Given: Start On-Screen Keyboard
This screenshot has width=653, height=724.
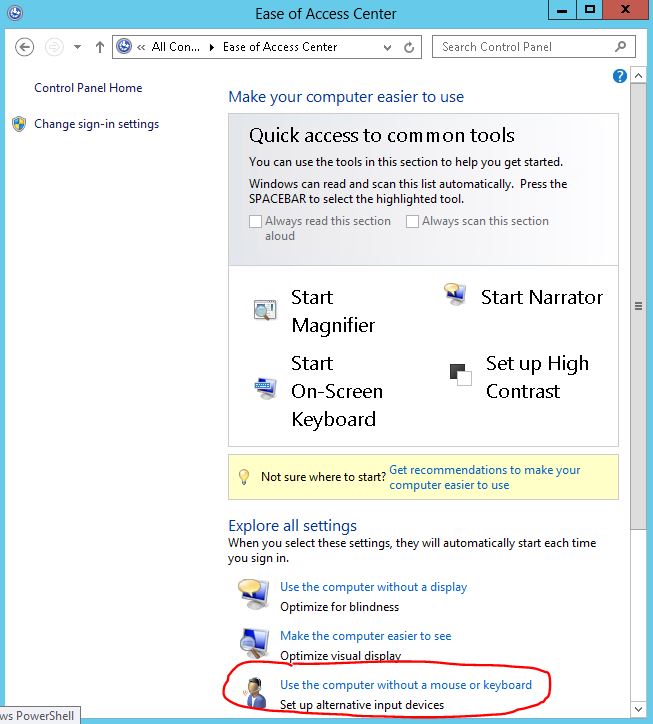Looking at the screenshot, I should click(337, 391).
